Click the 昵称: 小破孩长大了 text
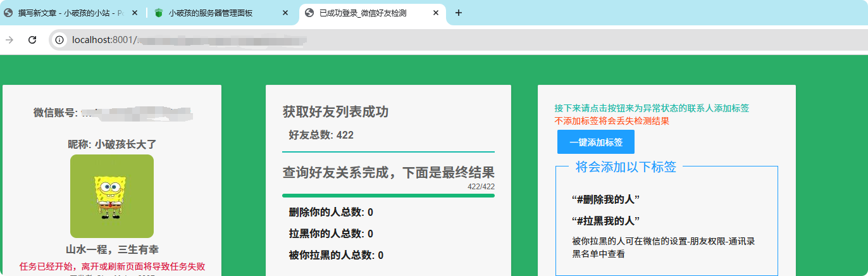 pyautogui.click(x=112, y=144)
